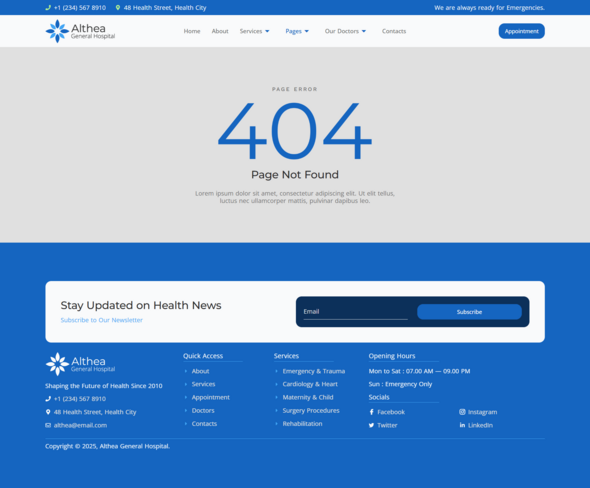The width and height of the screenshot is (590, 488).
Task: Open footer Appointment link
Action: coord(211,397)
